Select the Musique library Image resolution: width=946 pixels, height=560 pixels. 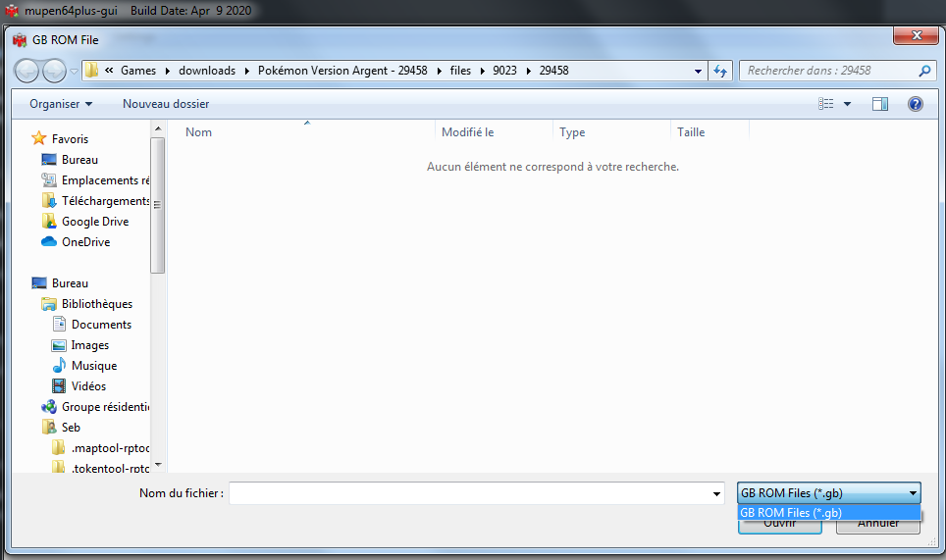click(93, 366)
